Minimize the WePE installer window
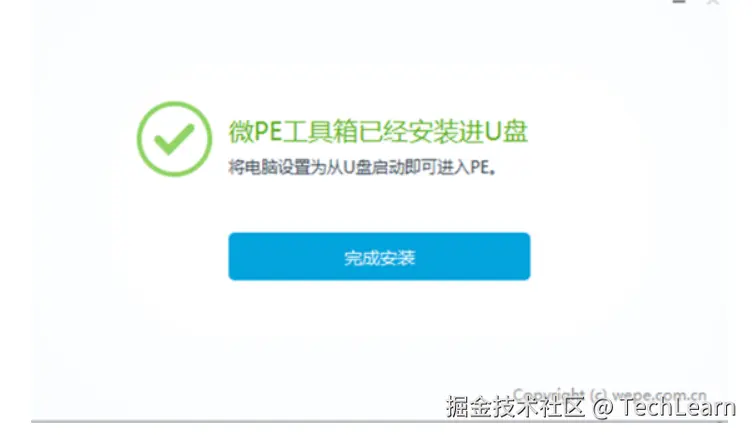 point(678,2)
